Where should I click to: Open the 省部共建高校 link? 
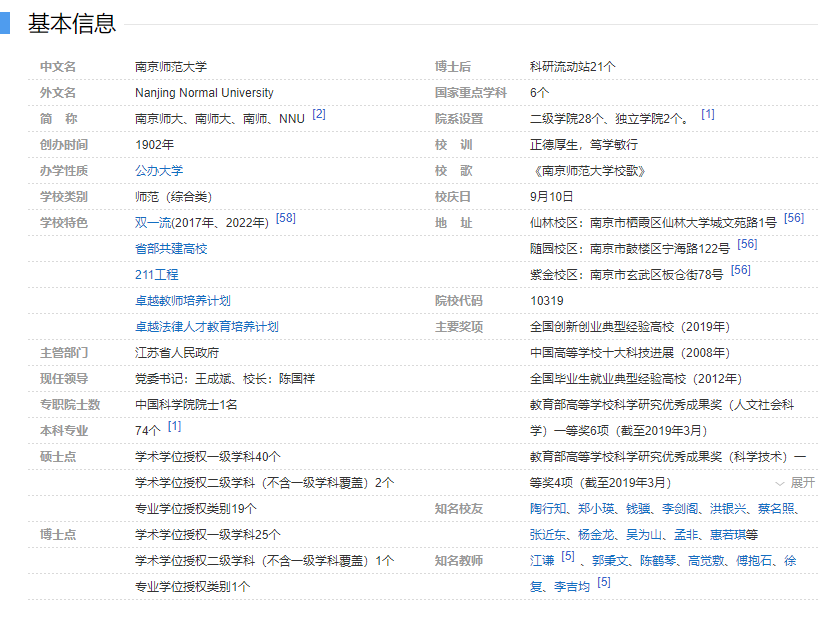(x=171, y=249)
